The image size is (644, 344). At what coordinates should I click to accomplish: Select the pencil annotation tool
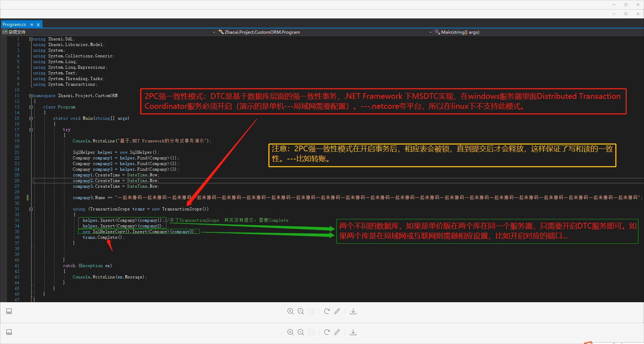coord(337,311)
